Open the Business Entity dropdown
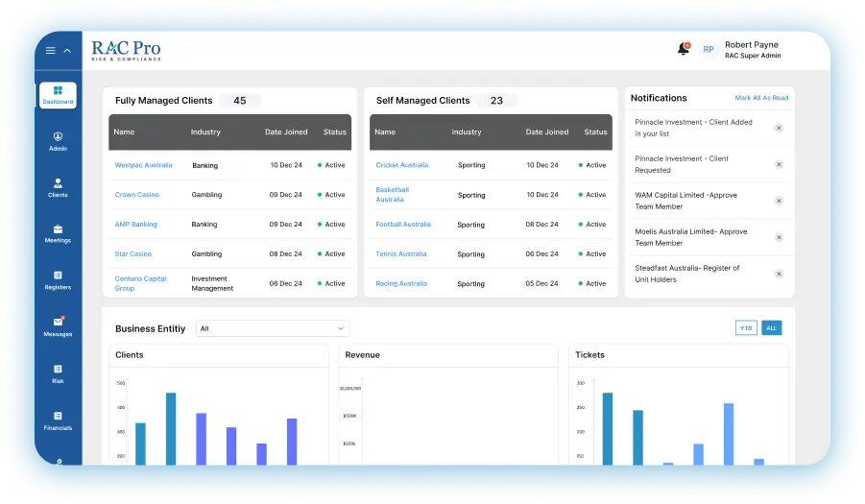 273,328
